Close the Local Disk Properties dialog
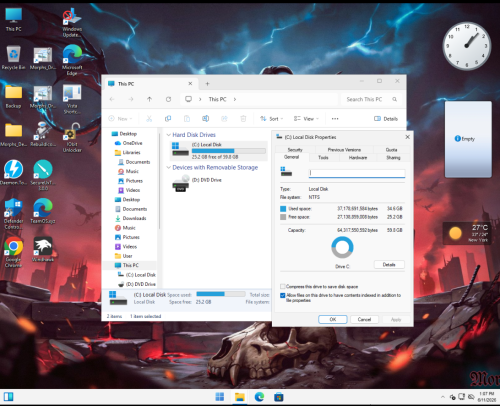Viewport: 500px width, 406px height. (x=407, y=137)
